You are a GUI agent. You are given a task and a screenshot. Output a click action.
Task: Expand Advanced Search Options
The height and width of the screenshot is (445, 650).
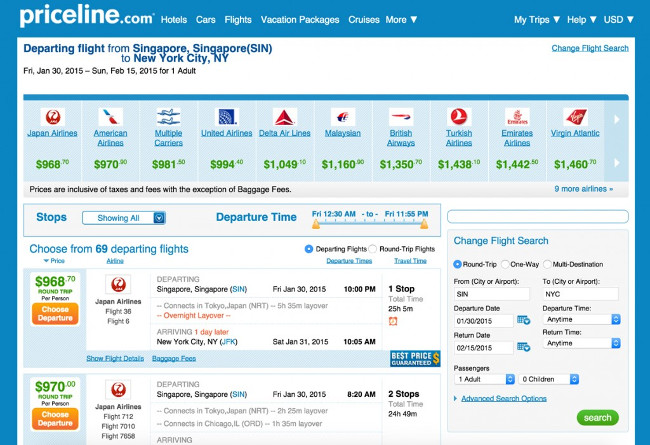(x=504, y=399)
